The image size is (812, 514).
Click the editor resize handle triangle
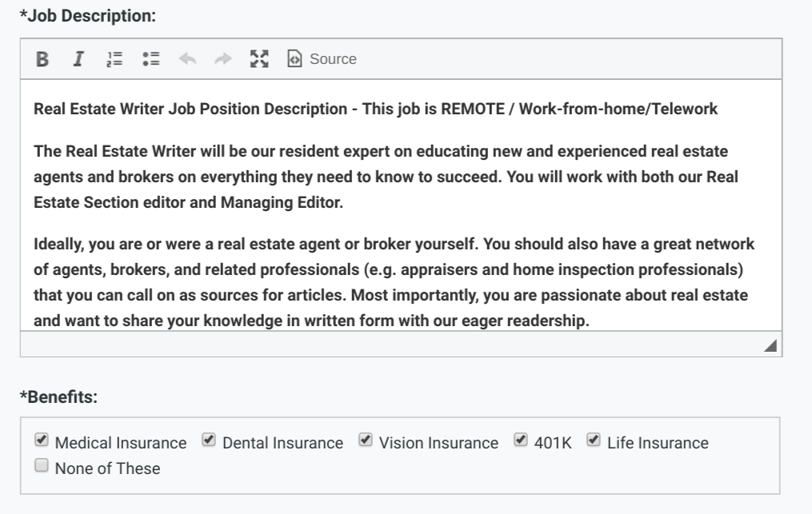click(770, 345)
